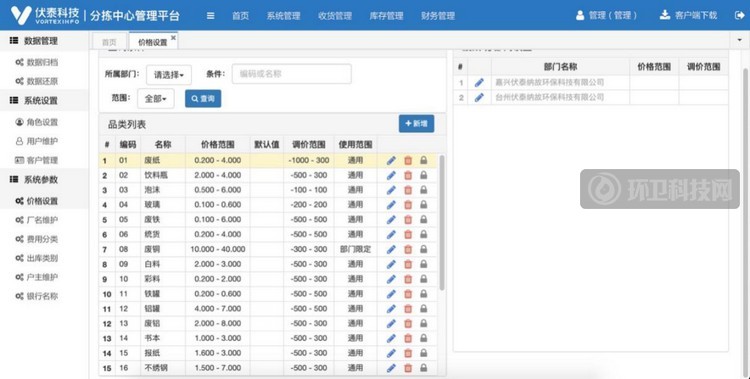
Task: Toggle lock icon on row 02 饮料瓶
Action: click(423, 175)
